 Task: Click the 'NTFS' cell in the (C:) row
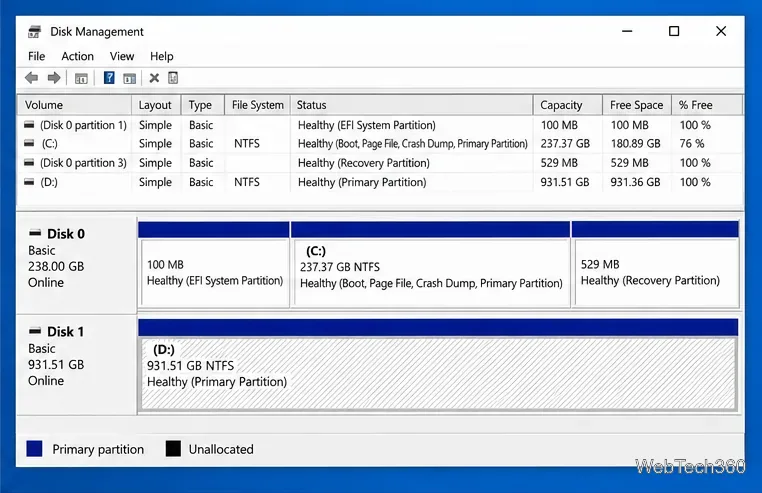[247, 143]
